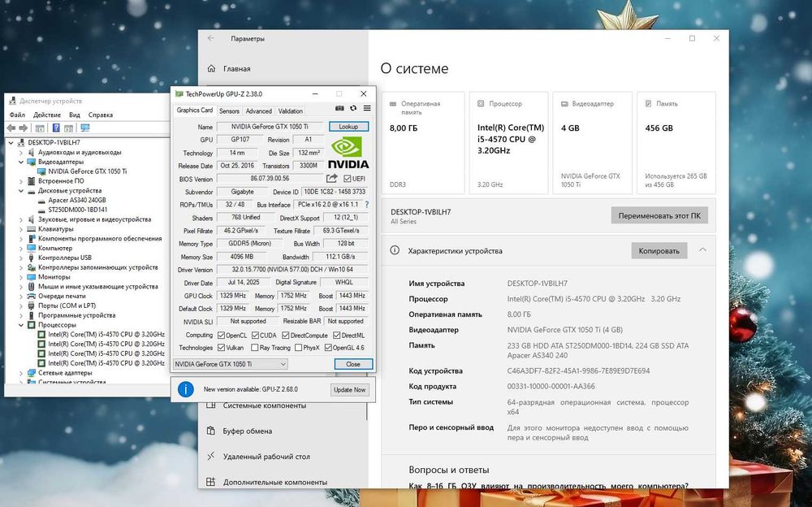Toggle the DirectCompute checkbox

click(x=285, y=336)
